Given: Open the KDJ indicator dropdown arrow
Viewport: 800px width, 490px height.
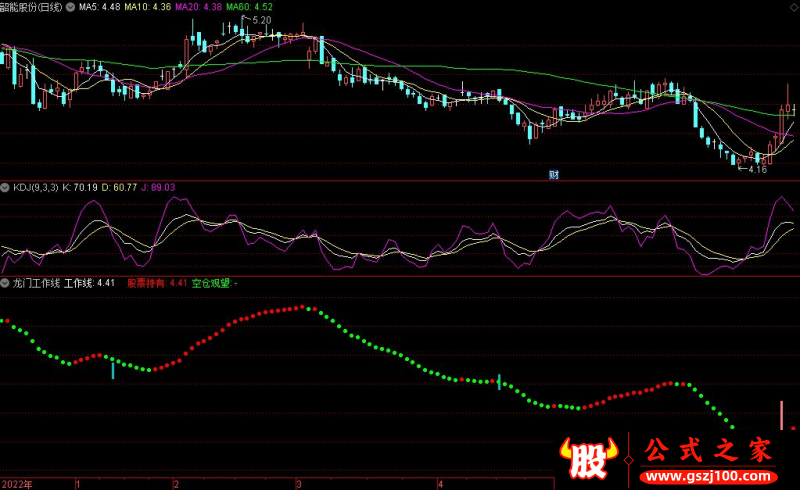Looking at the screenshot, I should [x=6, y=187].
